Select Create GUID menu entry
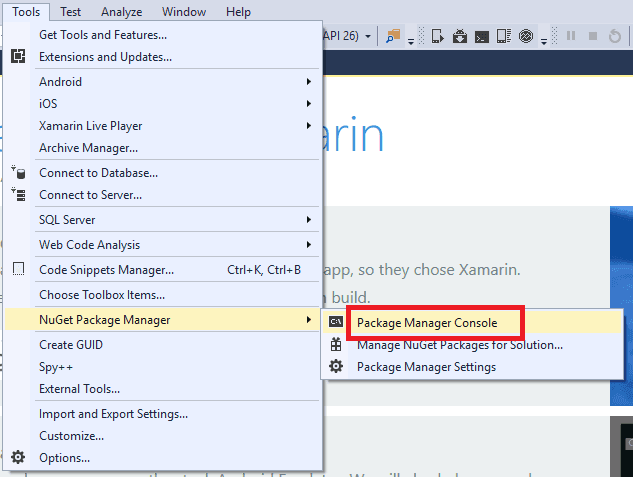This screenshot has height=477, width=633. point(71,345)
